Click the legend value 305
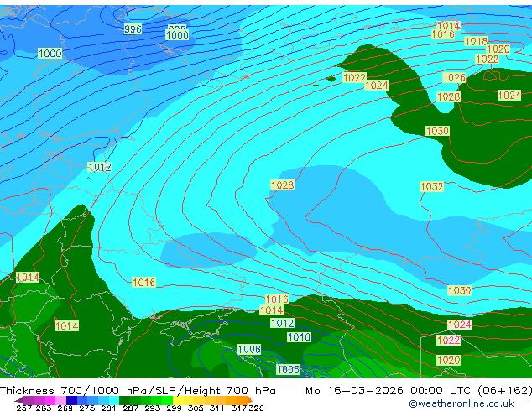The height and width of the screenshot is (411, 532). pyautogui.click(x=196, y=408)
